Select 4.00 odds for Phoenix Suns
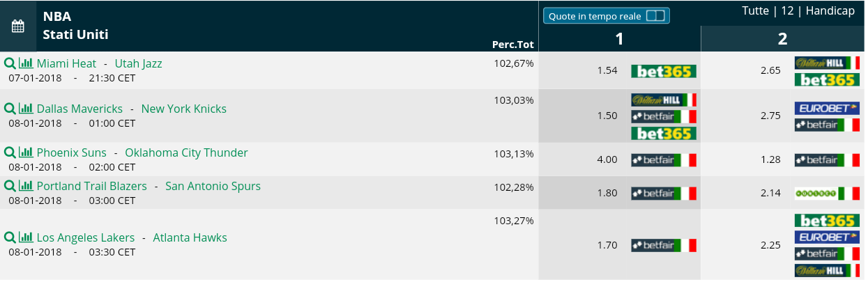This screenshot has width=868, height=282. tap(607, 159)
